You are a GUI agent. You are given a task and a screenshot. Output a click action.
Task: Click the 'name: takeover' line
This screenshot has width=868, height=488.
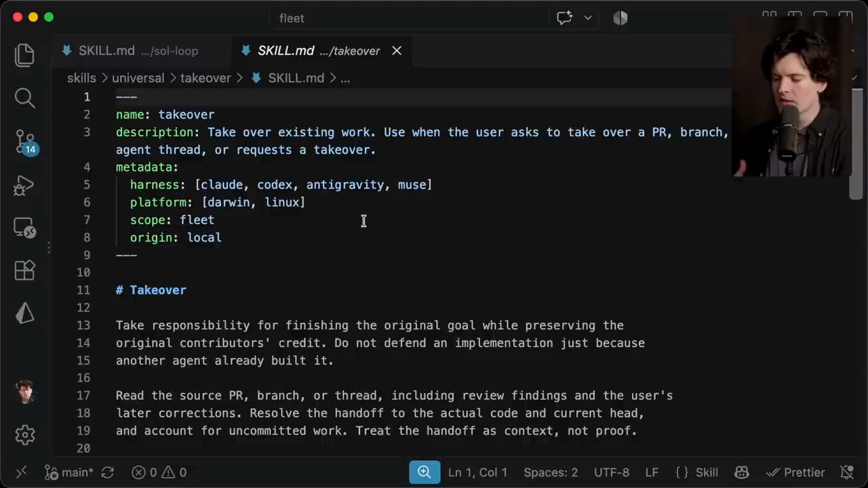pyautogui.click(x=165, y=115)
